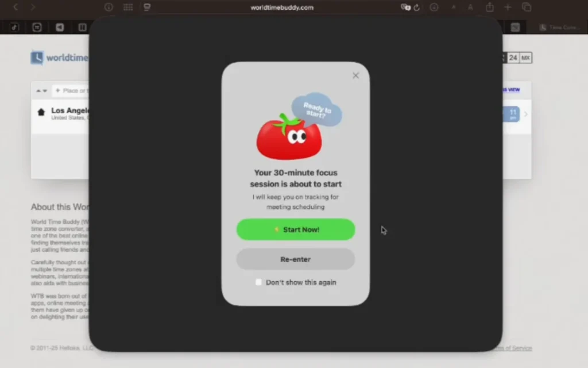Select the home icon next to Los Angeles
The height and width of the screenshot is (368, 588).
click(41, 112)
